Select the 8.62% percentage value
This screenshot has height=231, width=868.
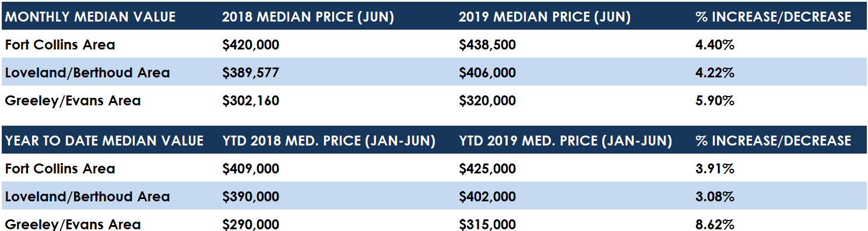[x=715, y=224]
